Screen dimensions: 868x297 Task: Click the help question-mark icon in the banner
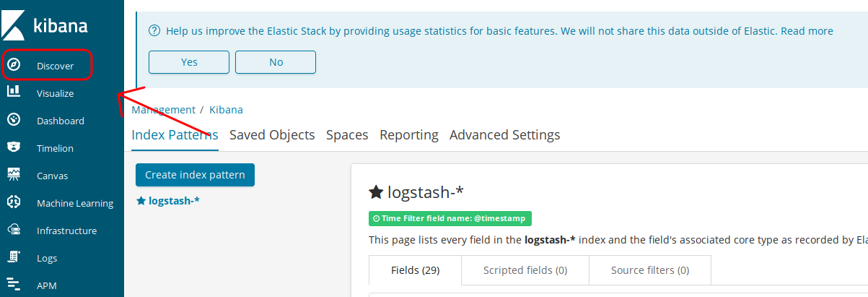pos(154,31)
